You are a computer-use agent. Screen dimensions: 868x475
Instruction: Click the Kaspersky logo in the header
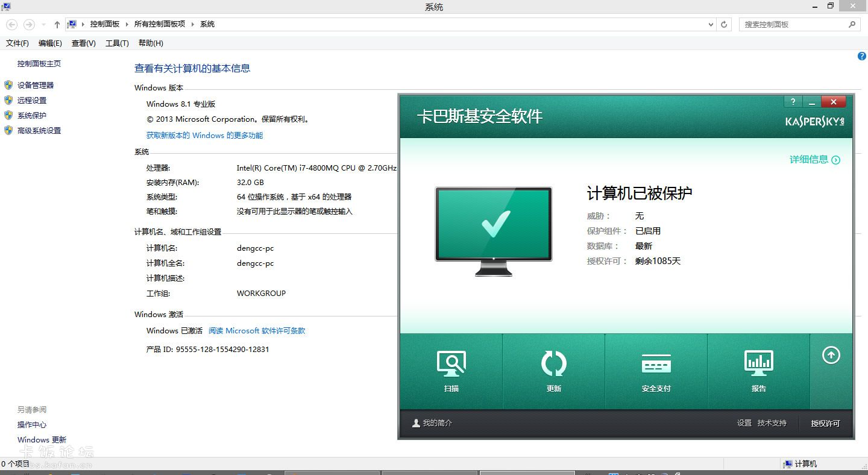click(x=815, y=121)
